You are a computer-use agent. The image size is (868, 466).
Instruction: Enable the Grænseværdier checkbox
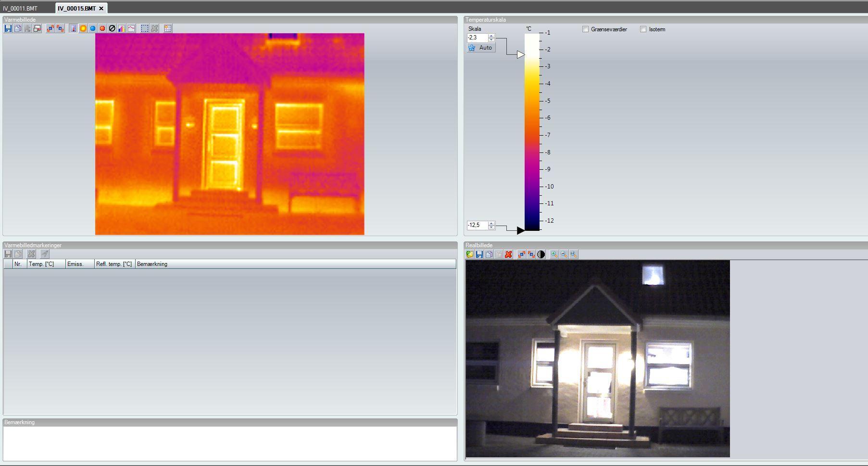point(585,29)
